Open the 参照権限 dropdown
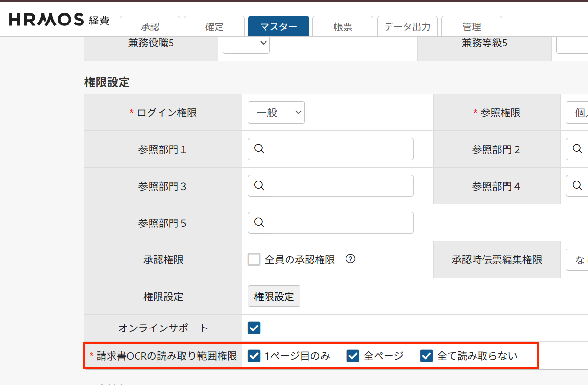This screenshot has width=588, height=385. point(577,113)
